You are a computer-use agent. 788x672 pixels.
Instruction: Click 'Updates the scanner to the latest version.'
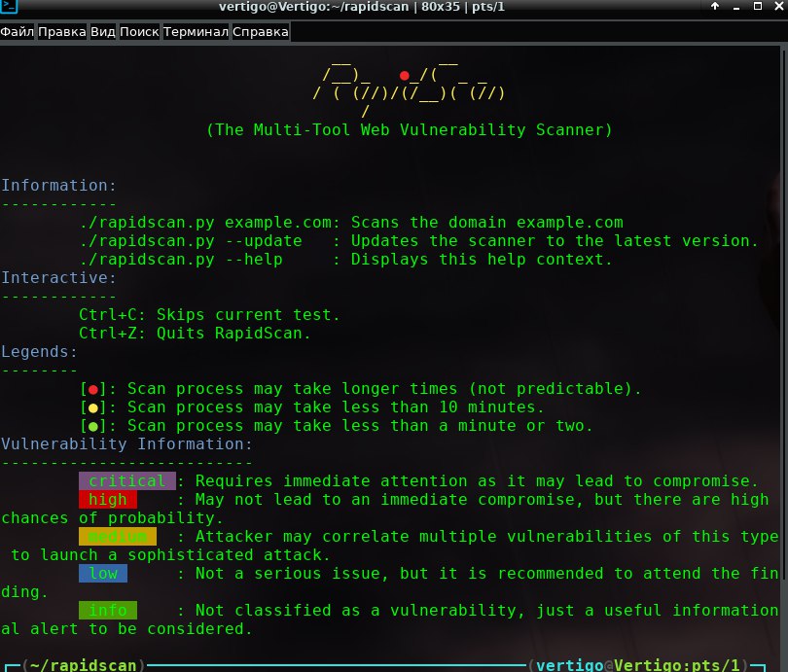pos(555,241)
